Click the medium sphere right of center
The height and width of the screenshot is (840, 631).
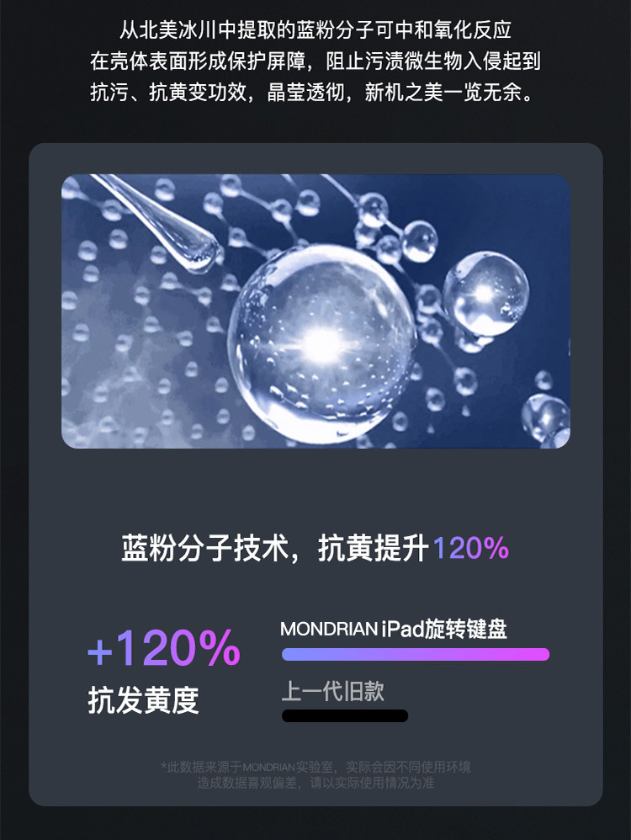[485, 294]
